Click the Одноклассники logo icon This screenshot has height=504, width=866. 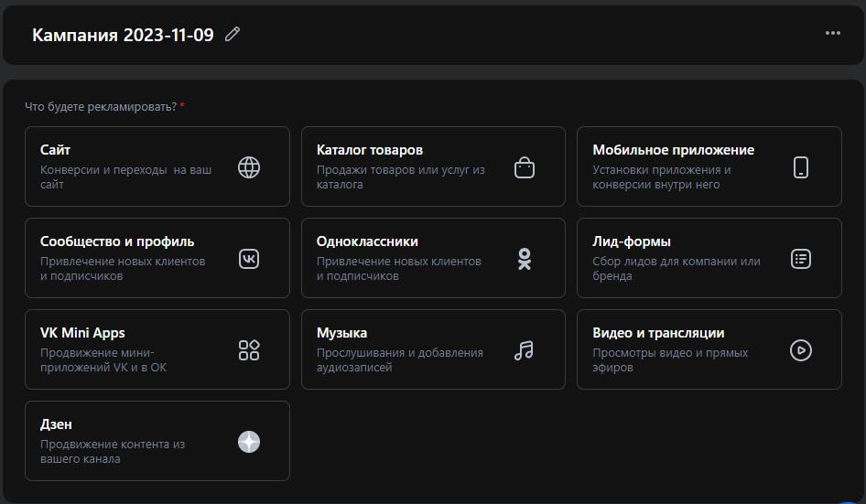tap(524, 259)
